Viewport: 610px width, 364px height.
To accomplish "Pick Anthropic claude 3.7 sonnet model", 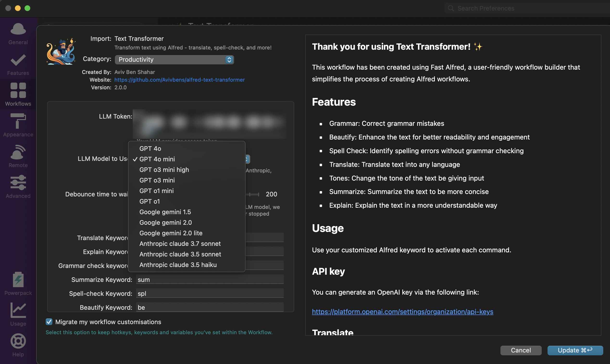I will coord(187,243).
